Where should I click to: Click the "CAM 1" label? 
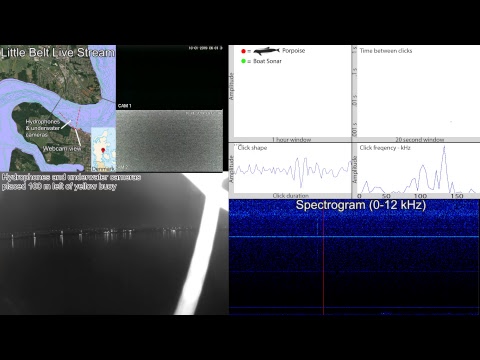[124, 106]
